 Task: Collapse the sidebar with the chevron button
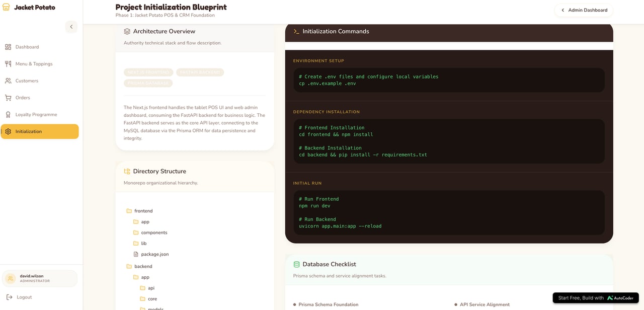coord(71,27)
